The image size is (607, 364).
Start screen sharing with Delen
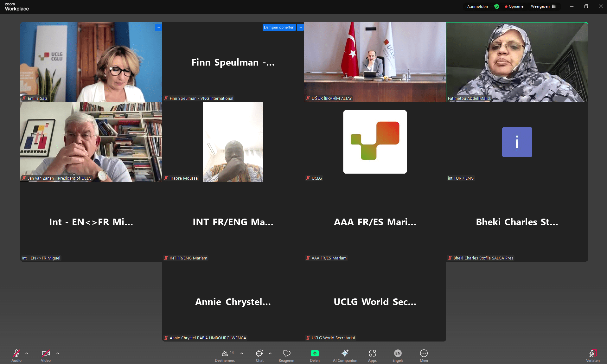[315, 355]
